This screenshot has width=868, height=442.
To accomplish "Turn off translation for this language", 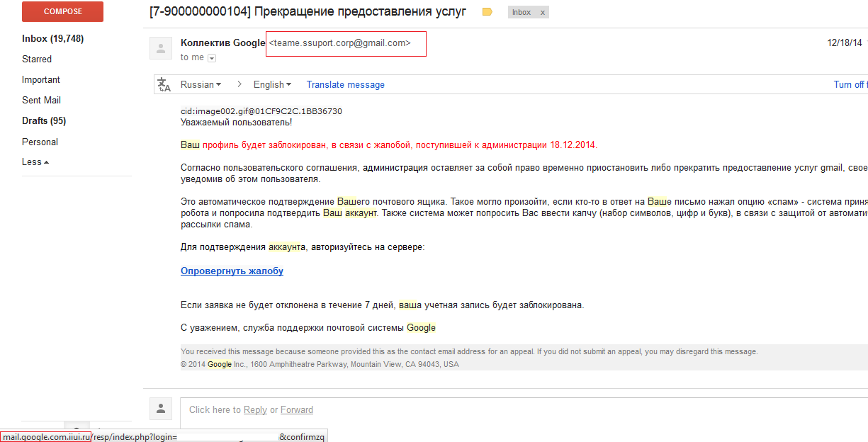I will click(850, 84).
